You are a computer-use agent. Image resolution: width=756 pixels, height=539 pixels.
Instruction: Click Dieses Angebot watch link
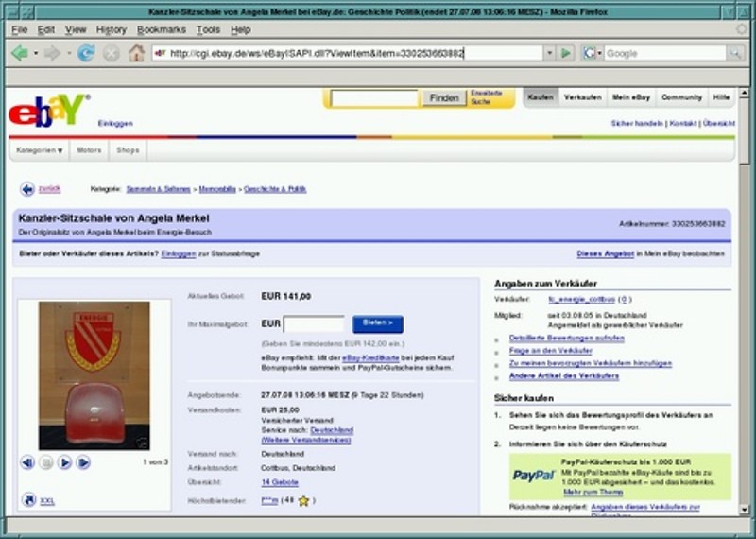pyautogui.click(x=605, y=253)
